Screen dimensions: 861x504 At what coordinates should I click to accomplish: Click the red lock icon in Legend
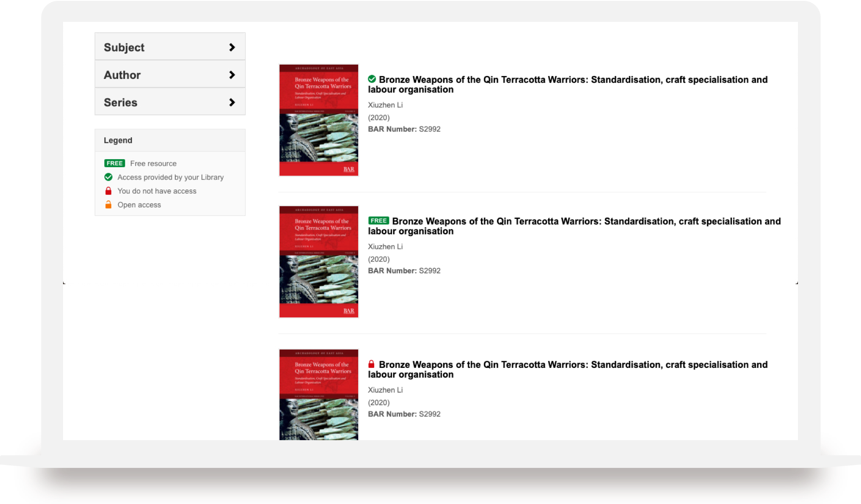click(108, 191)
